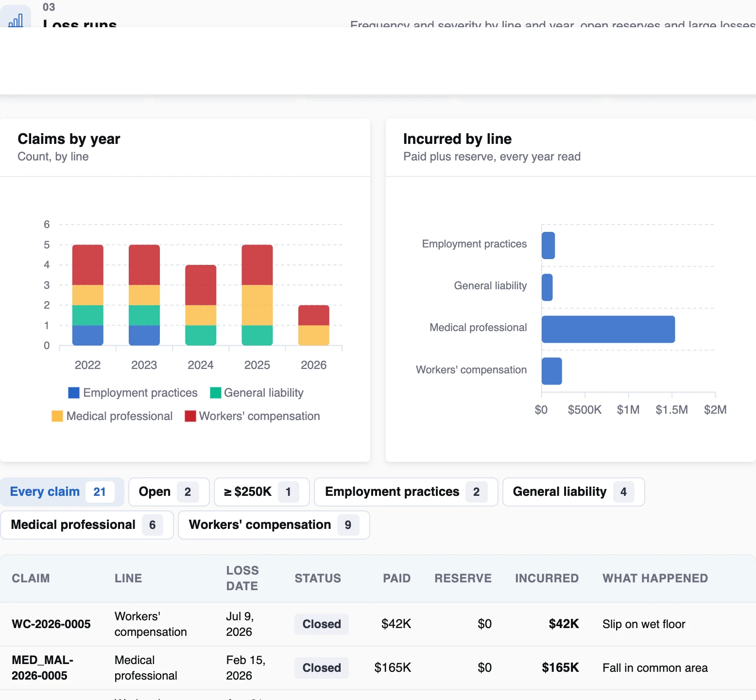This screenshot has height=700, width=756.
Task: Open claim WC-2026-0005
Action: click(51, 624)
